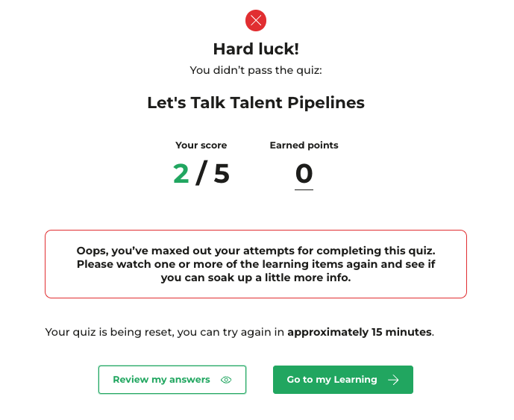Click the arrow icon on Go to my Learning
The height and width of the screenshot is (420, 514).
coord(393,380)
